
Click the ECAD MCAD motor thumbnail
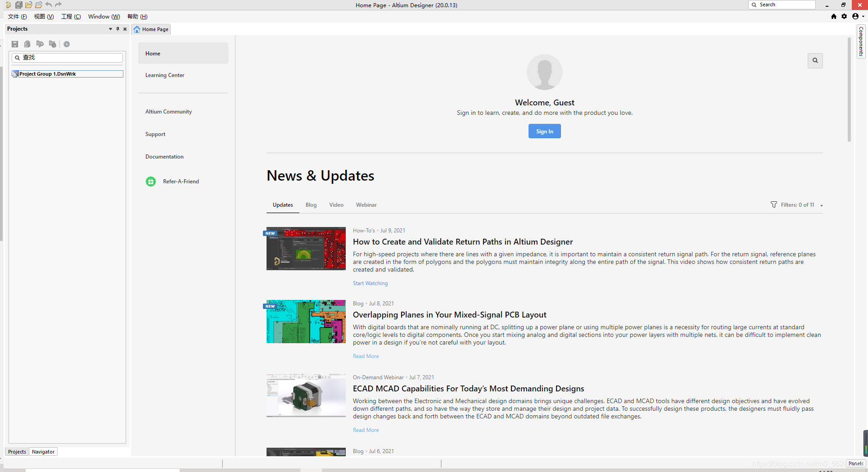click(x=306, y=395)
